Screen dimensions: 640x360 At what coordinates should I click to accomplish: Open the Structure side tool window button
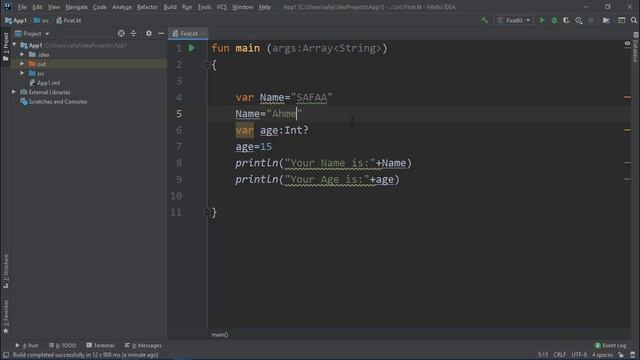[6, 271]
